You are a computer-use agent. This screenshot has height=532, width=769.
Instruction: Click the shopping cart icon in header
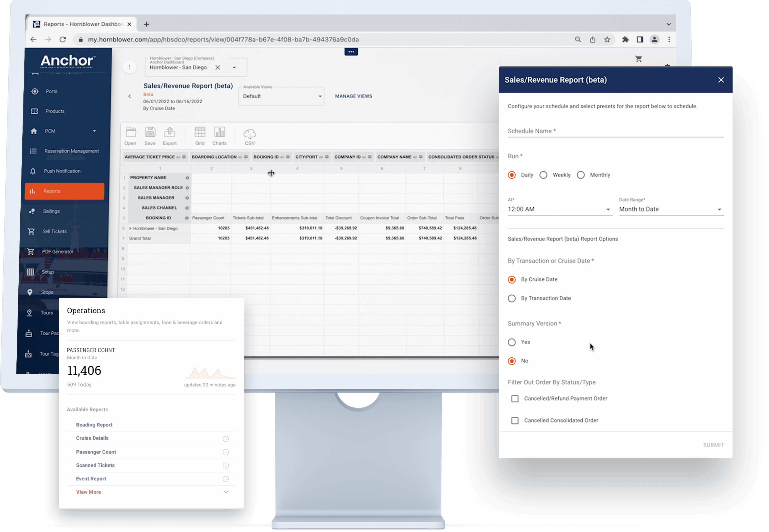point(638,59)
